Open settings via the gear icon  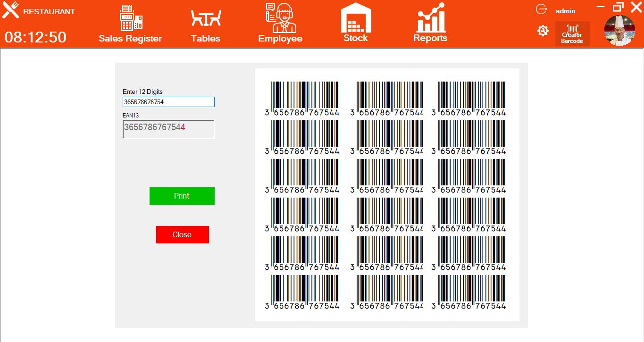coord(543,31)
